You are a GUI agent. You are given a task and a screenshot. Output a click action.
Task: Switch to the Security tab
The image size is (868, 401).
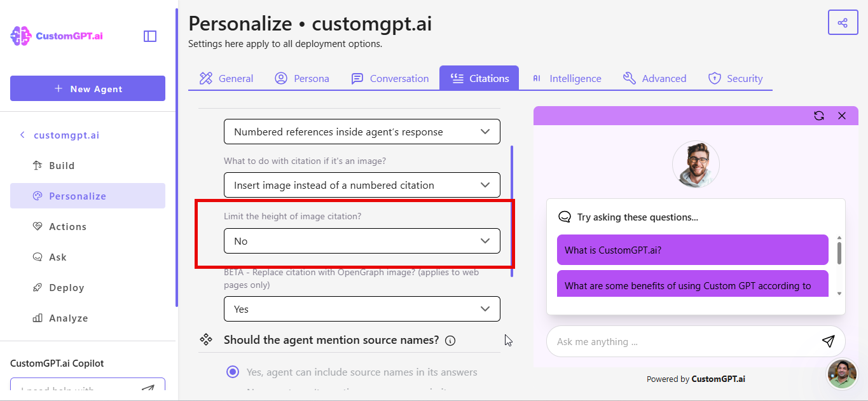click(735, 78)
